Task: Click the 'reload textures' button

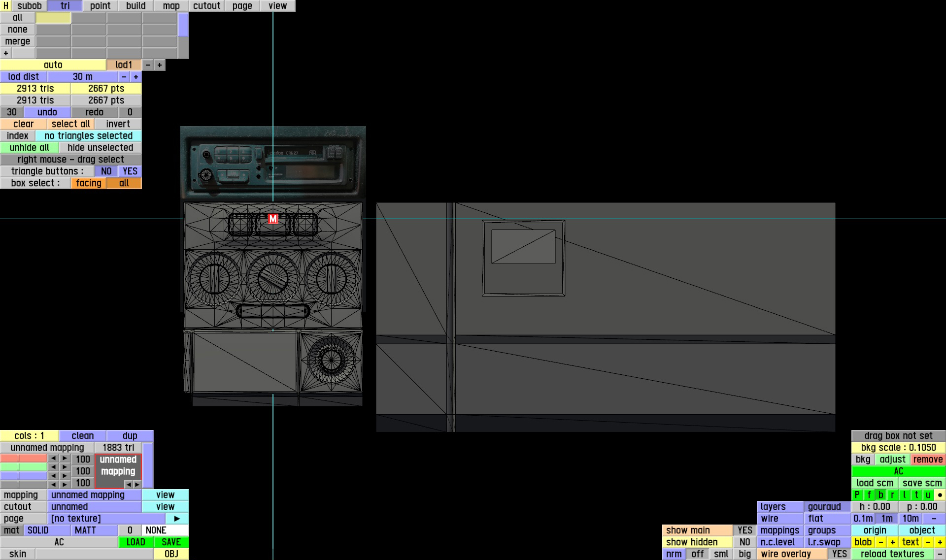Action: [x=892, y=554]
